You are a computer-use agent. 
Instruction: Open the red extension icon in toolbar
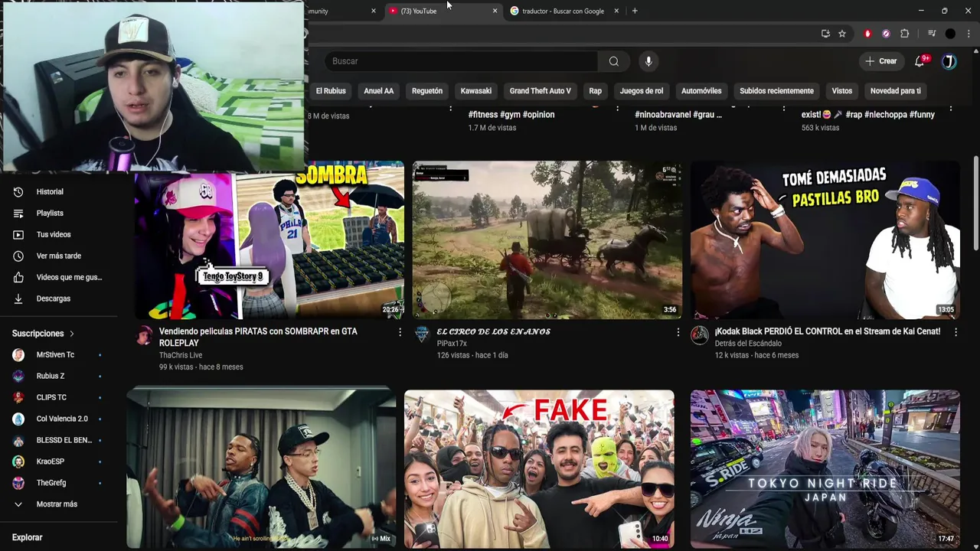tap(867, 34)
